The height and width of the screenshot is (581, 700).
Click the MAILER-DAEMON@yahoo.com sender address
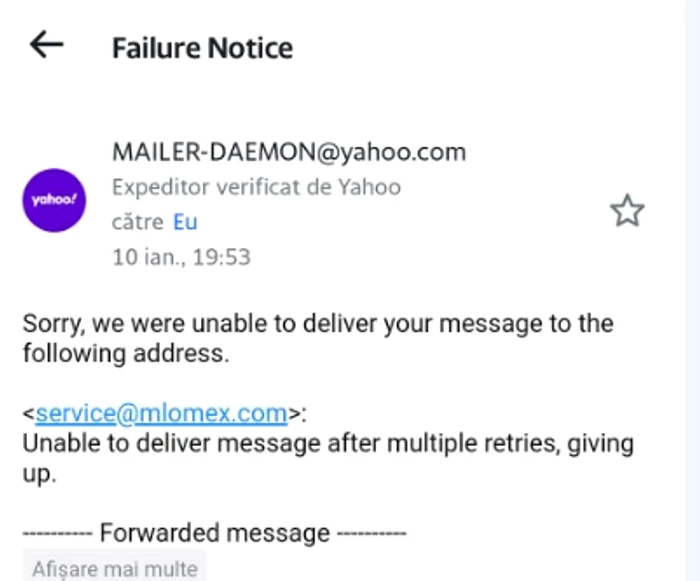[289, 152]
